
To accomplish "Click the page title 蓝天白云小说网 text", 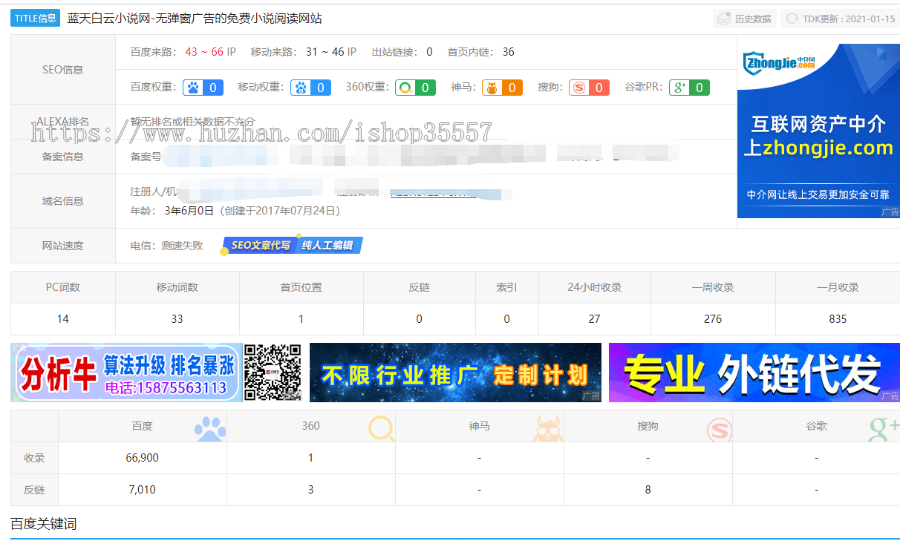I will point(195,18).
